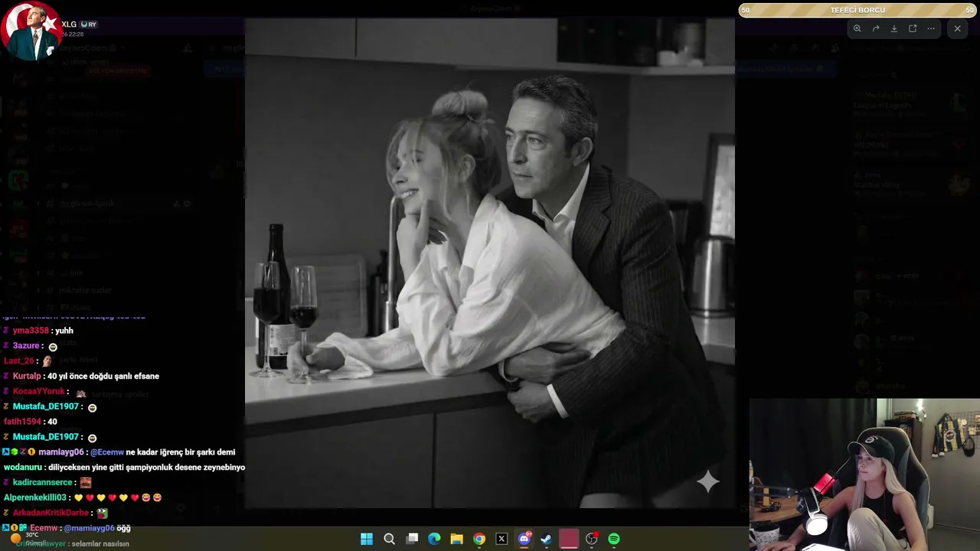Click chat username mamiayg06 before the @Ecemw message
This screenshot has height=551, width=980.
(60, 452)
